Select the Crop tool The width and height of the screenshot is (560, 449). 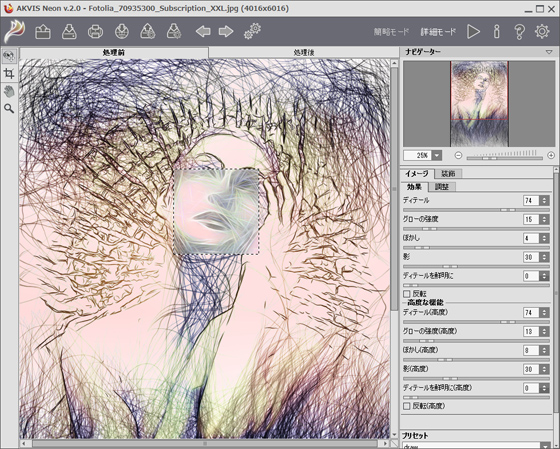[9, 74]
